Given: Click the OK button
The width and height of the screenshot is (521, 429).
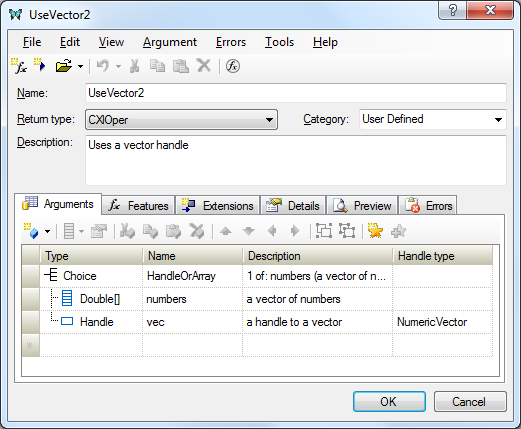Looking at the screenshot, I should (x=389, y=401).
